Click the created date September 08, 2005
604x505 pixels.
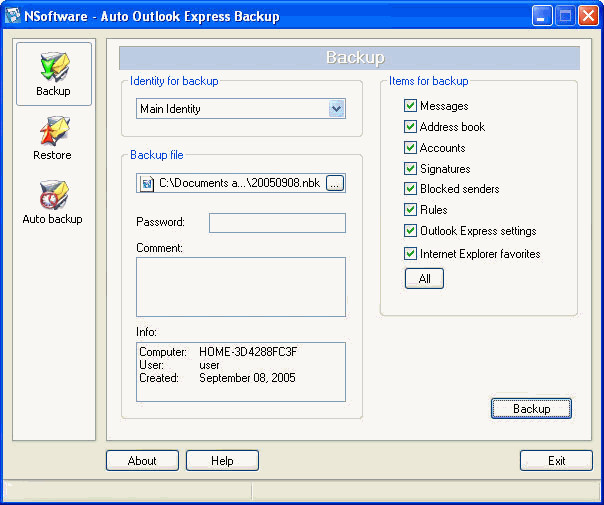tap(247, 377)
